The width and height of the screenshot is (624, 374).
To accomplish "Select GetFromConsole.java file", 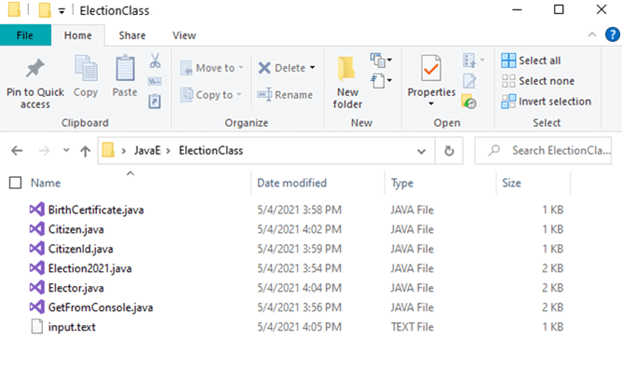I will pos(101,307).
